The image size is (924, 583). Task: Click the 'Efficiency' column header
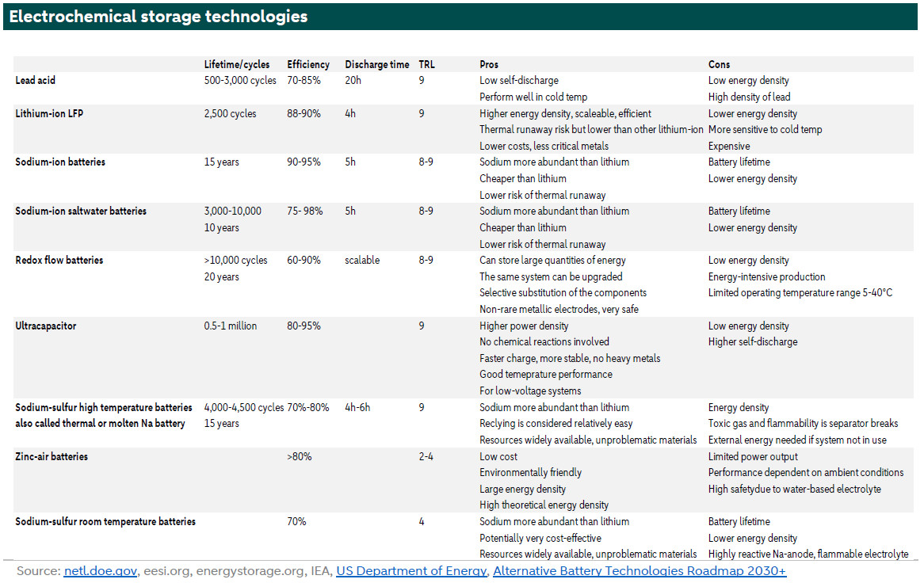click(308, 64)
